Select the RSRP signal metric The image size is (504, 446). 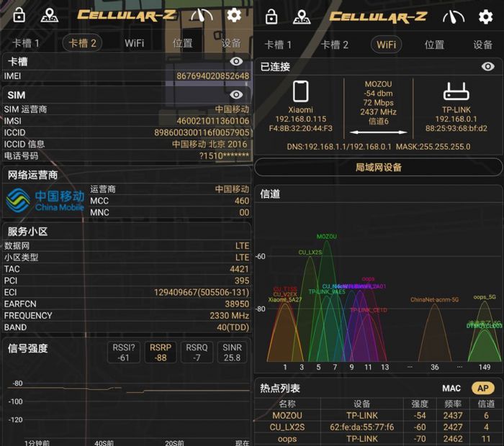point(161,352)
